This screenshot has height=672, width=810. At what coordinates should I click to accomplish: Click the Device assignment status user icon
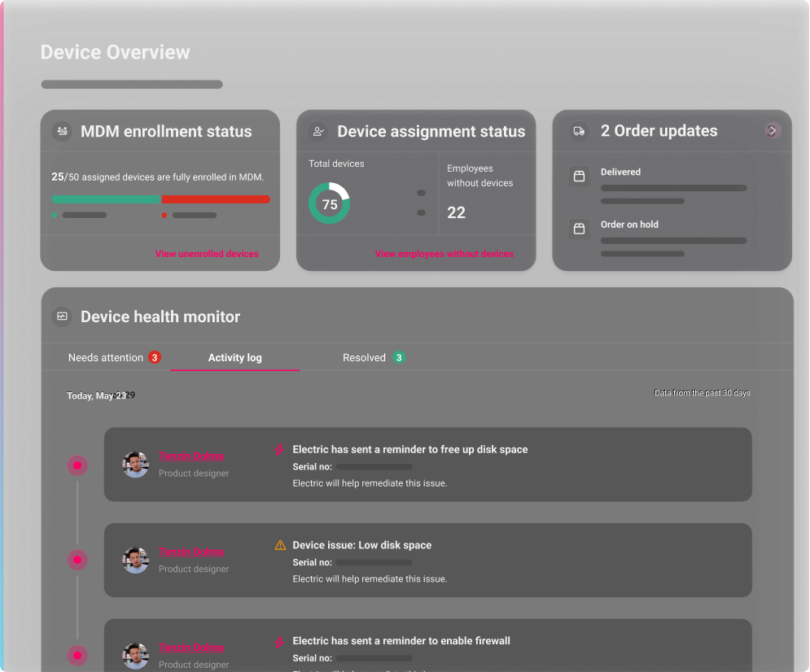[x=318, y=131]
